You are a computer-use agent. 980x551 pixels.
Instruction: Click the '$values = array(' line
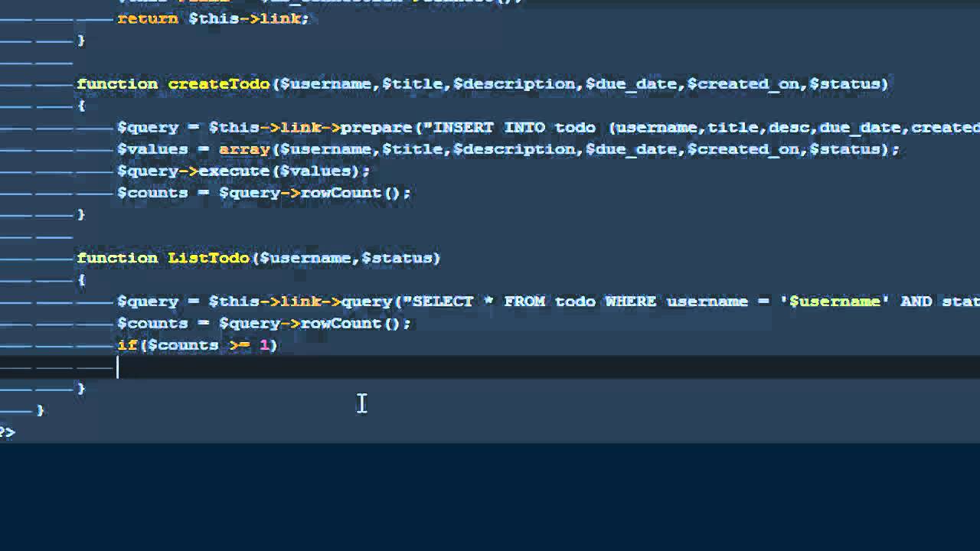[508, 149]
